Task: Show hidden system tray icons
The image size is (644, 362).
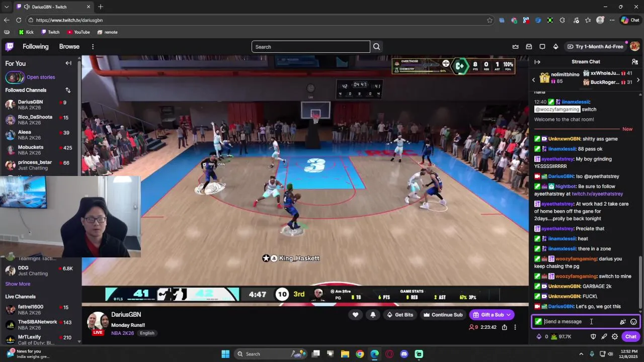Action: tap(582, 354)
